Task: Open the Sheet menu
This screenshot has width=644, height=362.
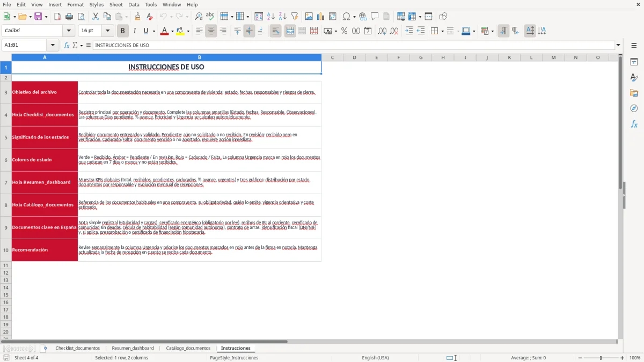Action: point(116,4)
